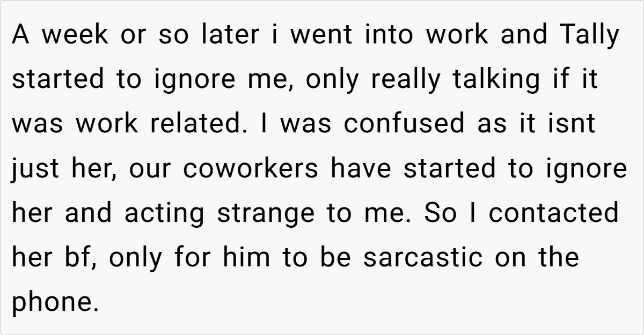This screenshot has width=644, height=335.
Task: Click the misspelled word "isnt"
Action: (574, 124)
